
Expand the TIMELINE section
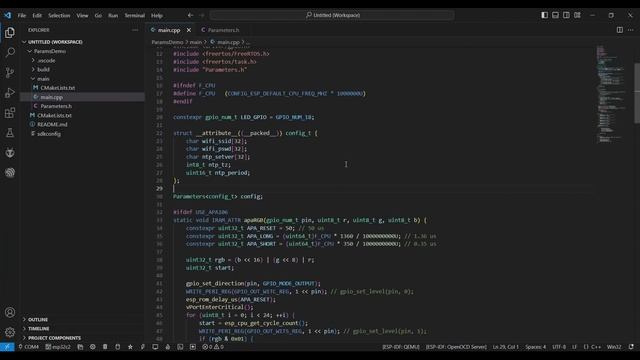(x=83, y=329)
